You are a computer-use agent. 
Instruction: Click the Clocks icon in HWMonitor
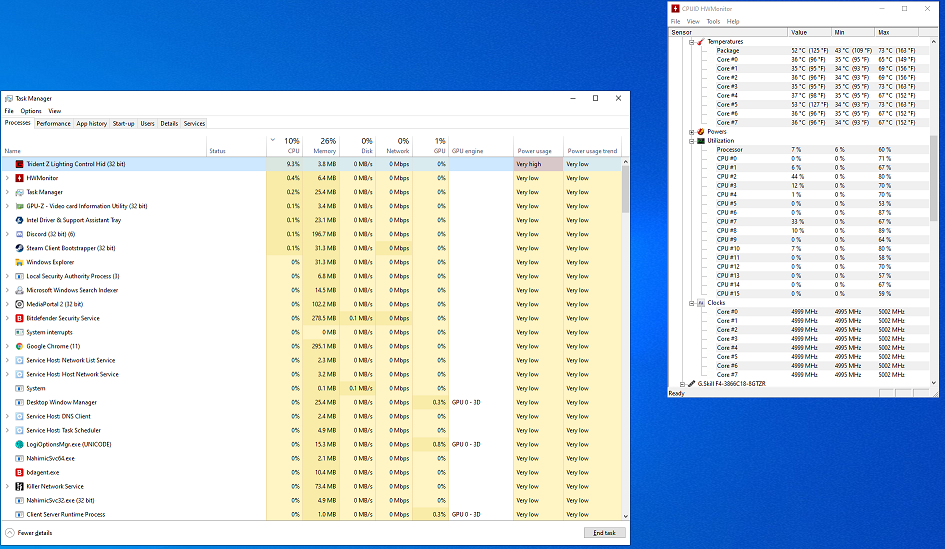click(x=700, y=303)
